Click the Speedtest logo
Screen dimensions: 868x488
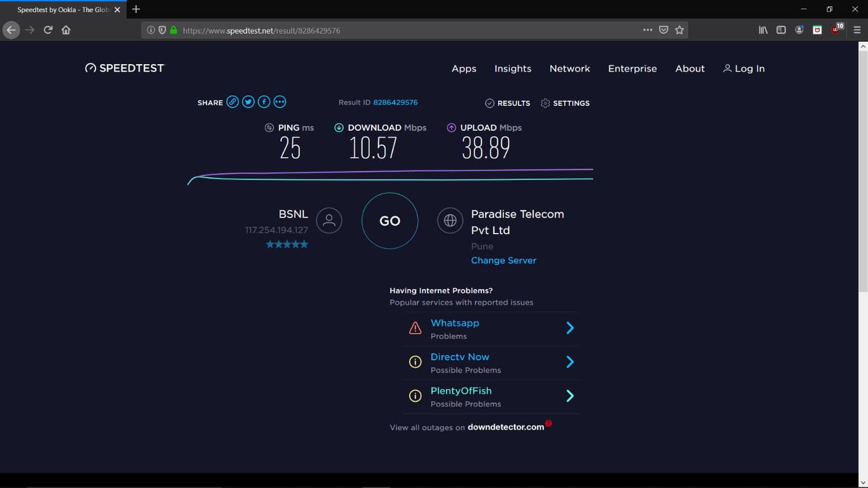pos(124,68)
